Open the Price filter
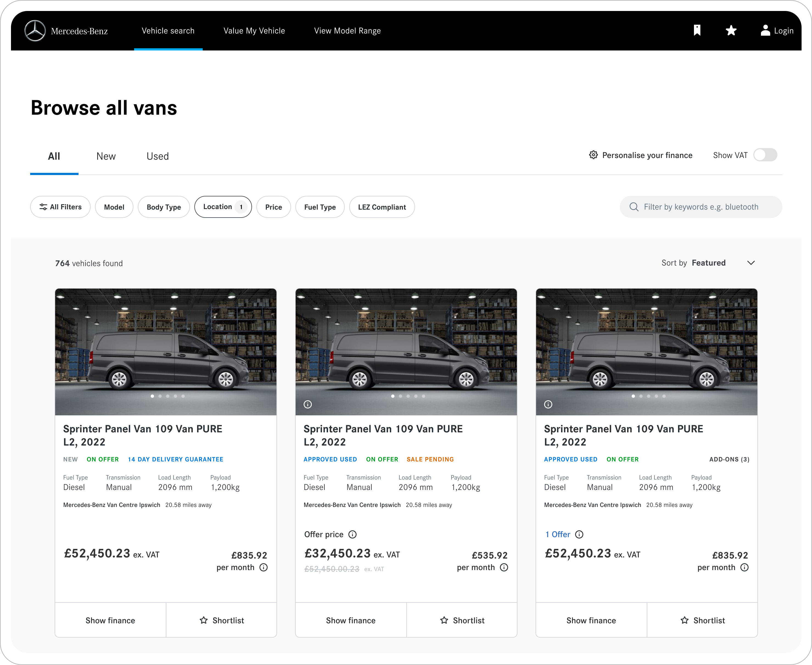The image size is (812, 665). click(x=274, y=207)
